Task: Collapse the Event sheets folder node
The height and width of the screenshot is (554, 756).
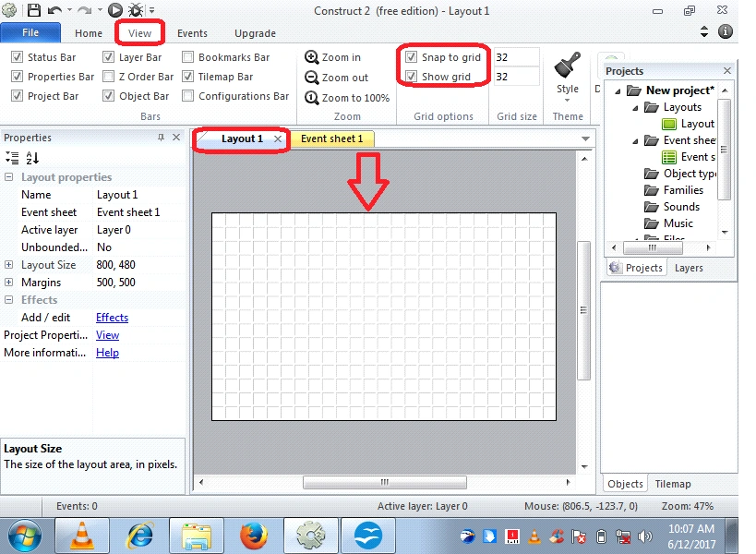Action: pyautogui.click(x=635, y=141)
